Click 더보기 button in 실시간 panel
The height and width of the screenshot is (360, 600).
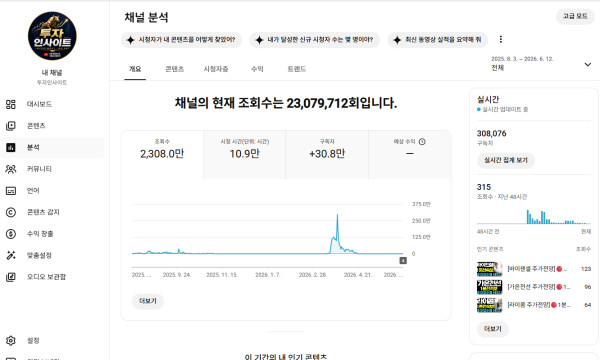click(x=492, y=329)
